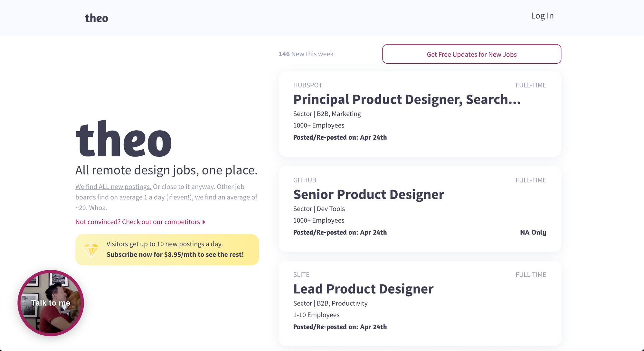Click the 'NA Only' tag on GitHub job
The height and width of the screenshot is (351, 644).
tap(533, 232)
